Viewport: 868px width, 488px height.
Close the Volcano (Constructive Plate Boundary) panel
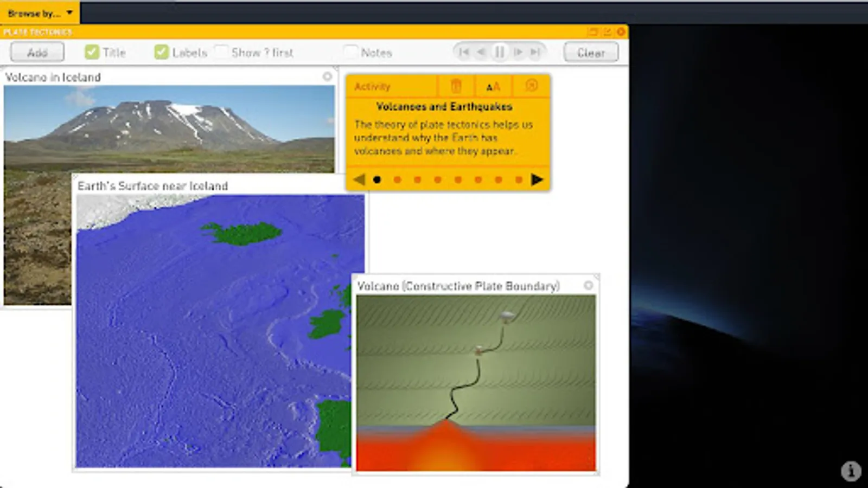tap(588, 285)
